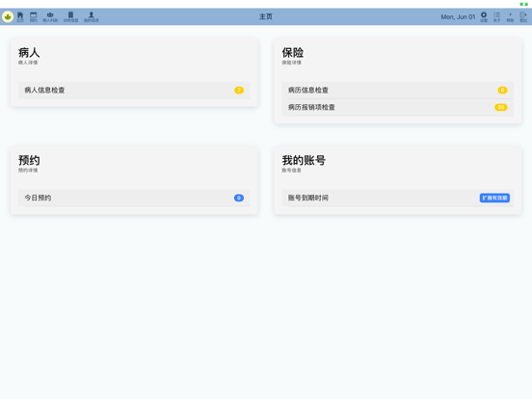The width and height of the screenshot is (532, 399).
Task: Open the 病历信息检查 row
Action: (x=398, y=91)
